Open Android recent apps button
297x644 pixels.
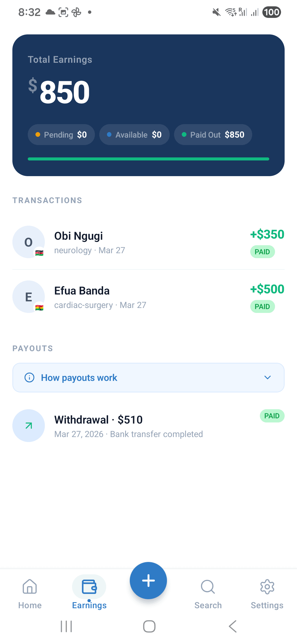[x=66, y=627]
